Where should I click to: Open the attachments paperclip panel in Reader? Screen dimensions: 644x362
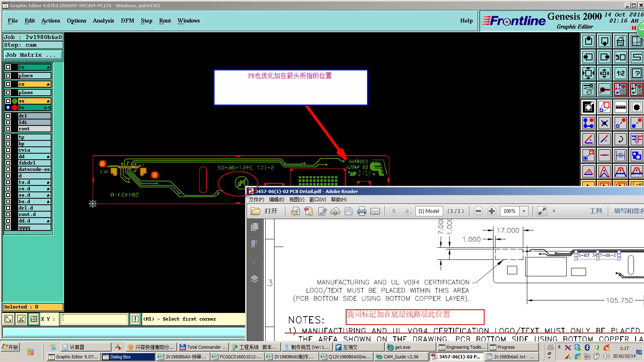[x=254, y=262]
